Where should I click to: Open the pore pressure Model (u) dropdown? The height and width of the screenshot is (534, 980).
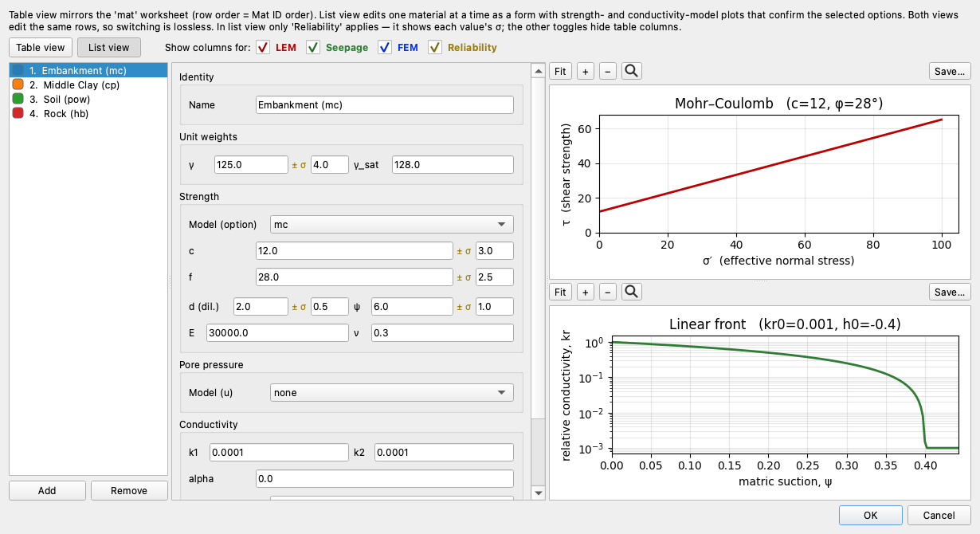392,392
